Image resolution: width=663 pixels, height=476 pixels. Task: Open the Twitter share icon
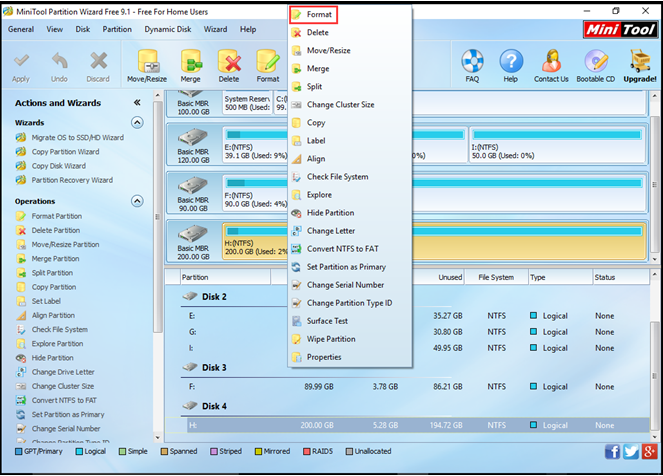point(631,452)
